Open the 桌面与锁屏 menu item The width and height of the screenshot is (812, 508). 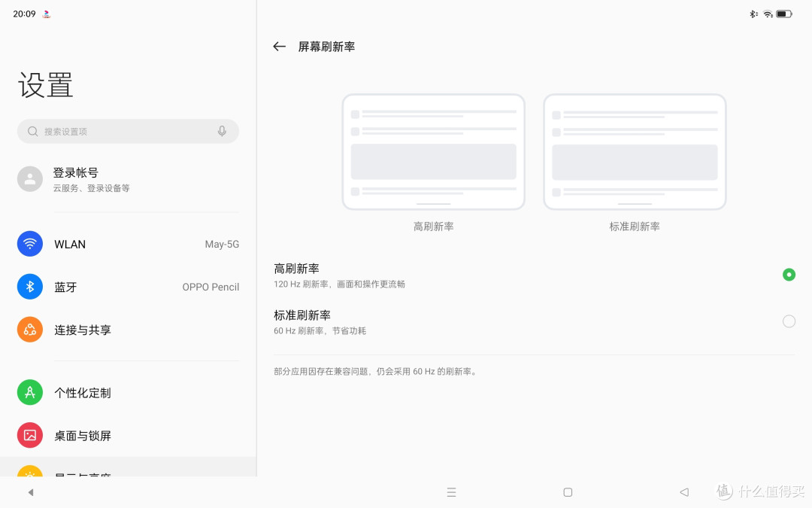(x=128, y=436)
